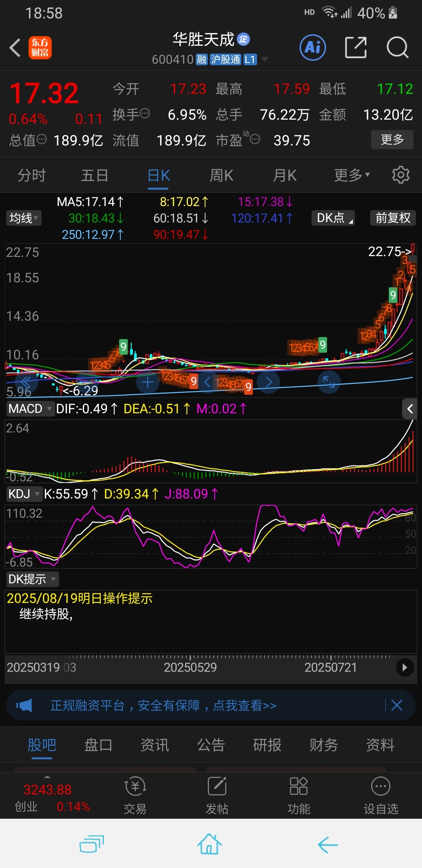The image size is (422, 868).
Task: Open the 功能 functions icon
Action: click(299, 795)
